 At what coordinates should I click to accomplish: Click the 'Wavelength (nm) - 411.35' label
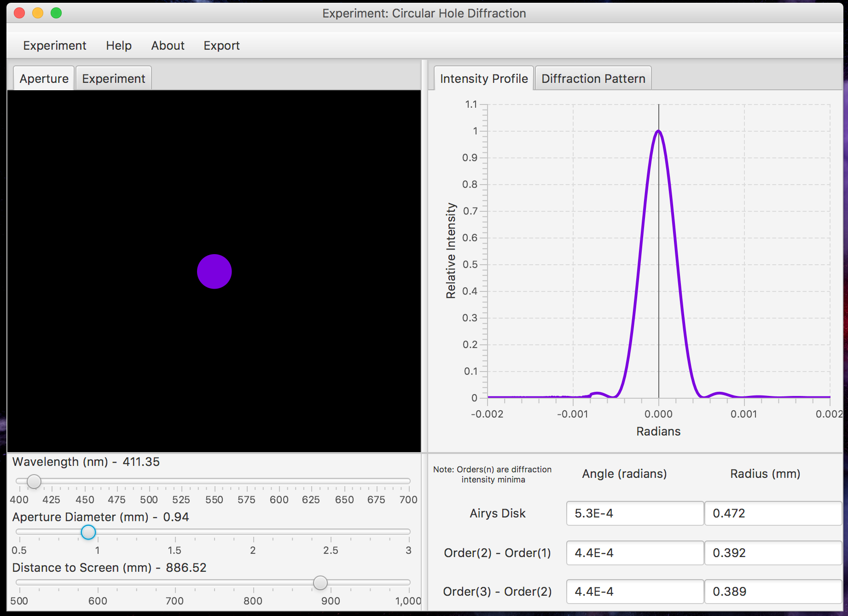[x=86, y=462]
